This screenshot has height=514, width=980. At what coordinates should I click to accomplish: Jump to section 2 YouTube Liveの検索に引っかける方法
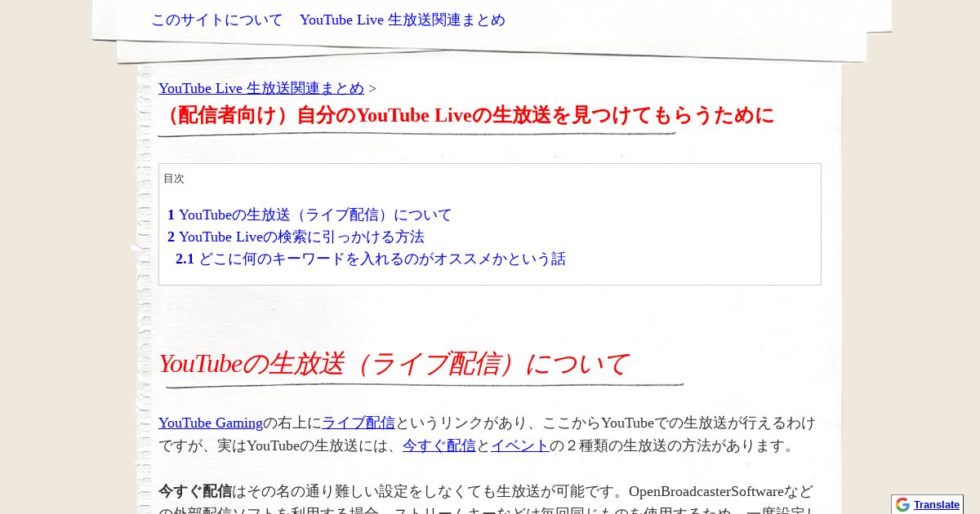pyautogui.click(x=296, y=237)
